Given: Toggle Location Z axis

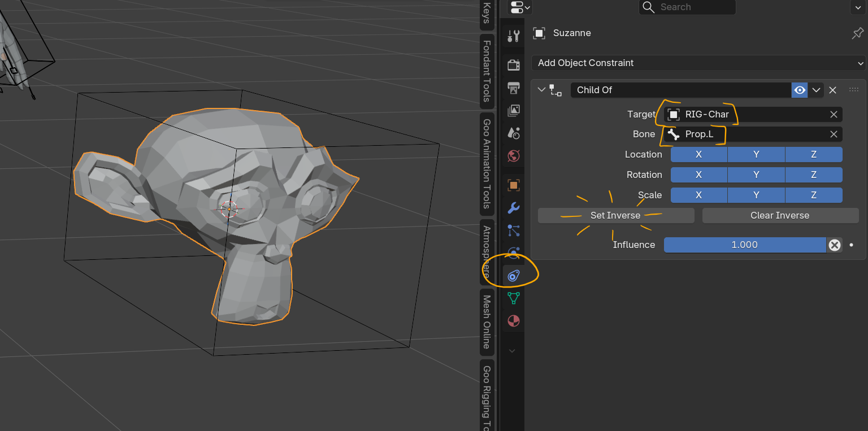Looking at the screenshot, I should coord(814,155).
